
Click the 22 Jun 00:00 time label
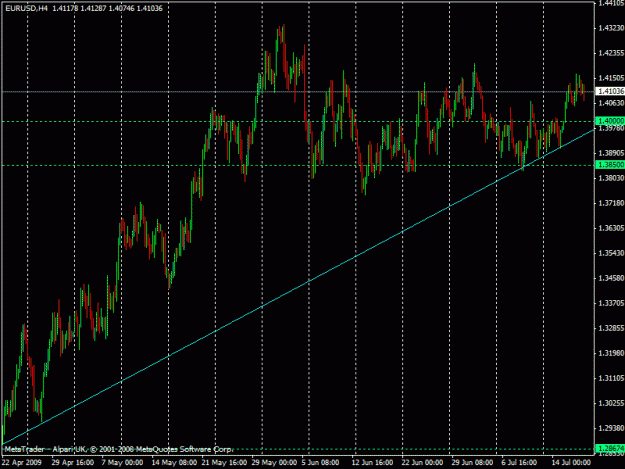423,463
